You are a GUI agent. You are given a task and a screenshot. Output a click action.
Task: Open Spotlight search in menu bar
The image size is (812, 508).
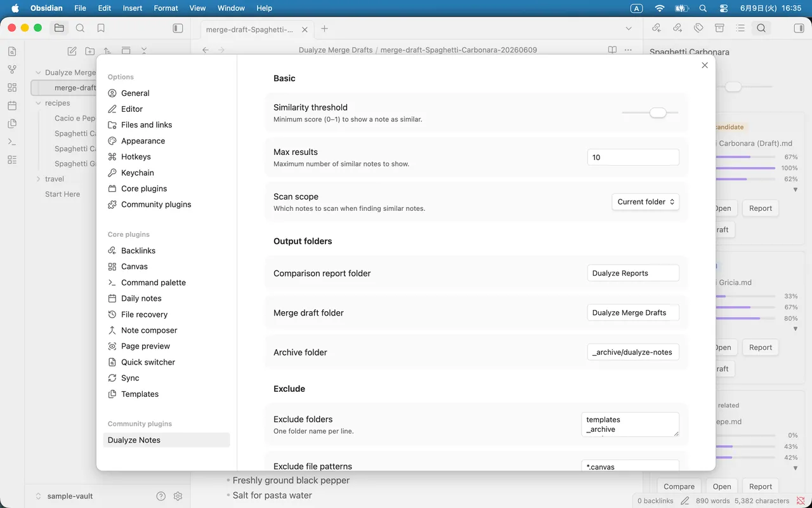pyautogui.click(x=703, y=8)
